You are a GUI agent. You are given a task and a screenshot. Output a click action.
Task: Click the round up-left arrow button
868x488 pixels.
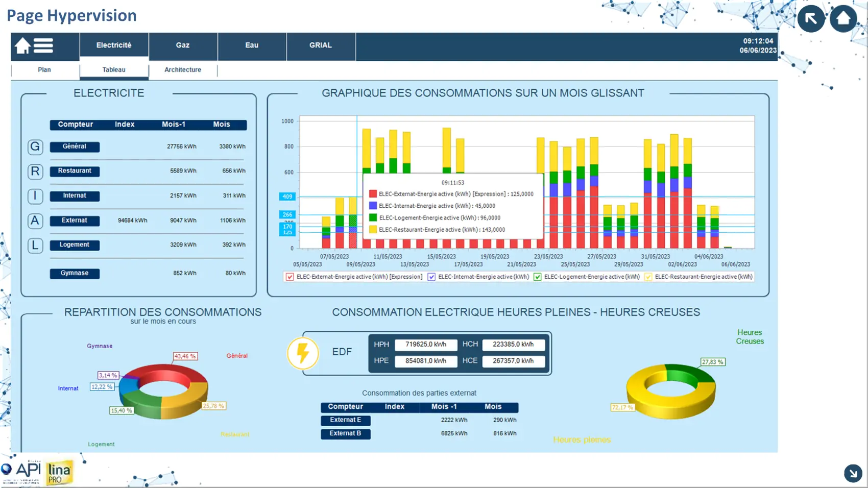click(x=811, y=19)
